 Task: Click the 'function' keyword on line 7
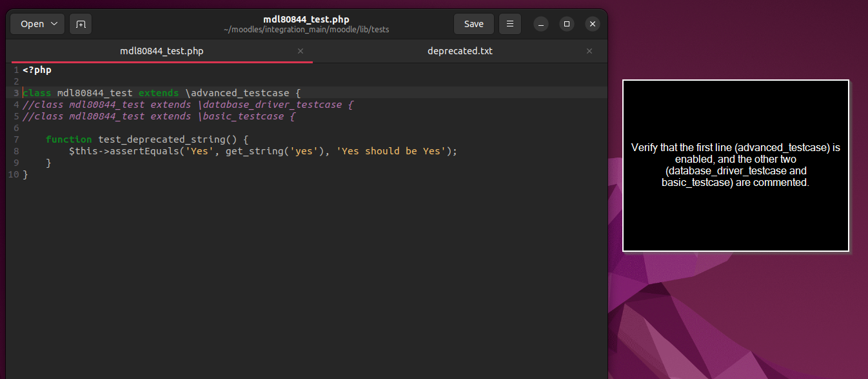click(x=69, y=139)
